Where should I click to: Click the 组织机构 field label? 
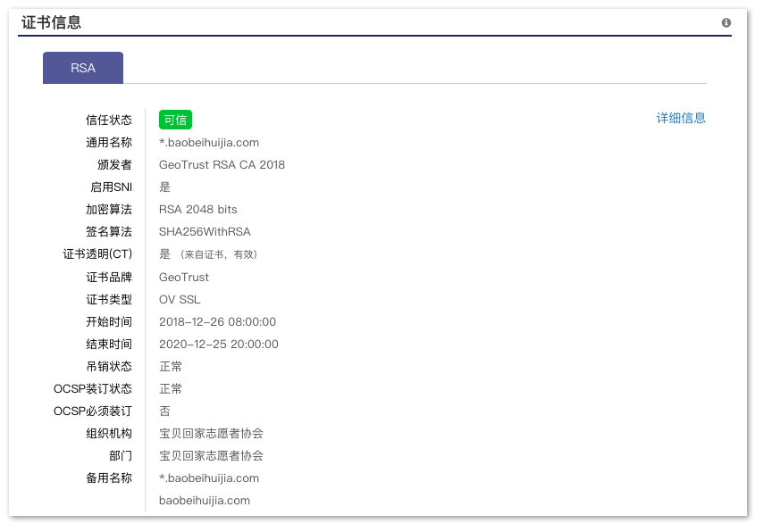point(109,433)
